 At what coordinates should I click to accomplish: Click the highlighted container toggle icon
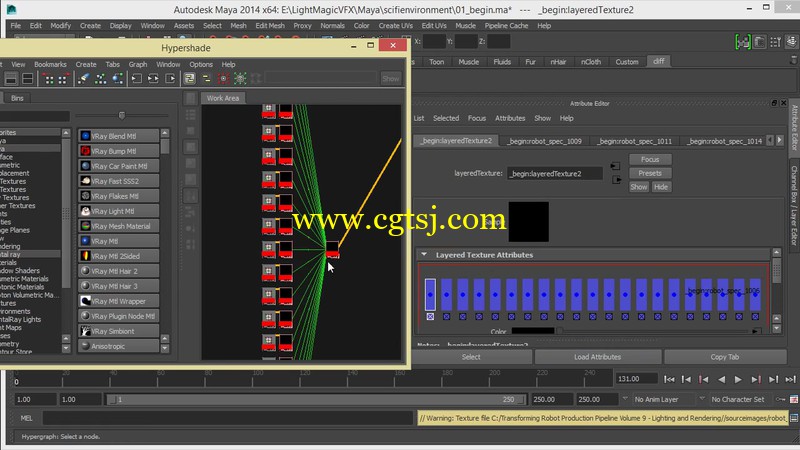tap(189, 79)
